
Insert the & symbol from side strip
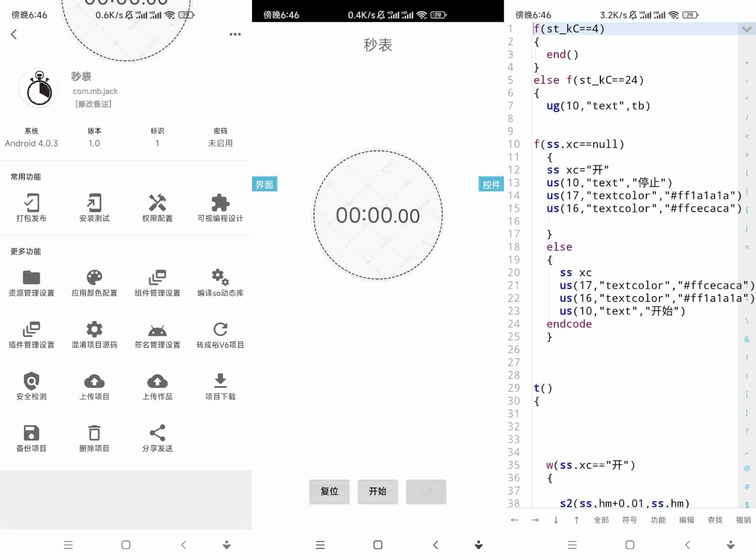(x=747, y=339)
